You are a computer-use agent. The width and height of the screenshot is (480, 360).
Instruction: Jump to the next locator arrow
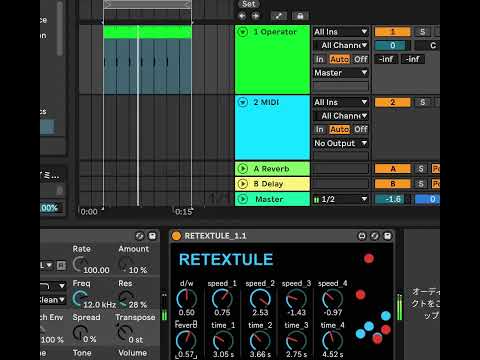[256, 16]
